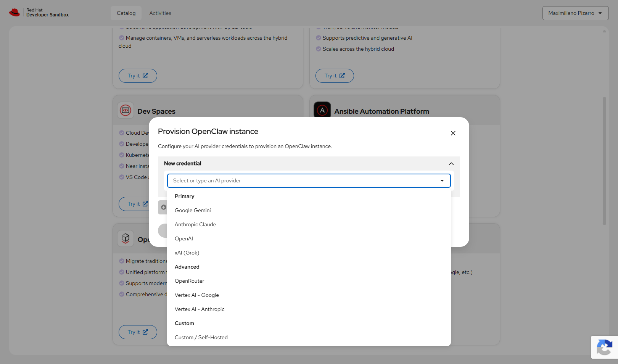Click the Provision OpenClaw instance dialog title
The height and width of the screenshot is (364, 618).
point(208,131)
